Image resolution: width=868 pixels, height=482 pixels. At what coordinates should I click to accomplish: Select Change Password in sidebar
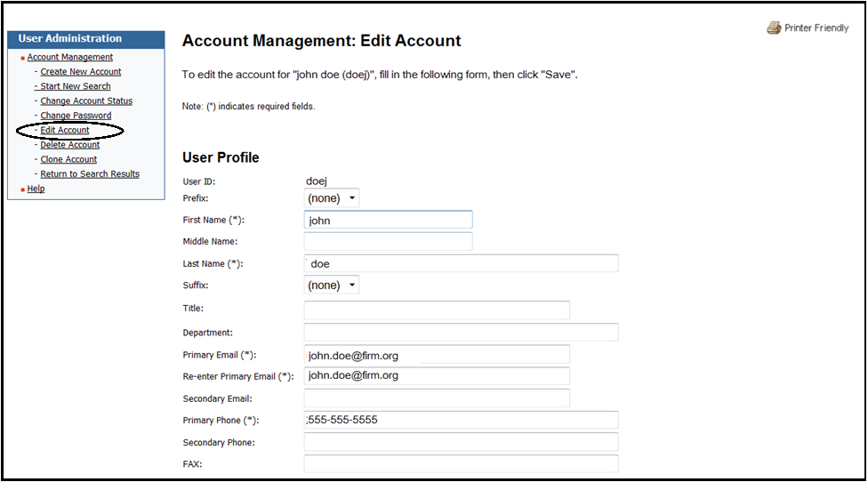tap(76, 116)
